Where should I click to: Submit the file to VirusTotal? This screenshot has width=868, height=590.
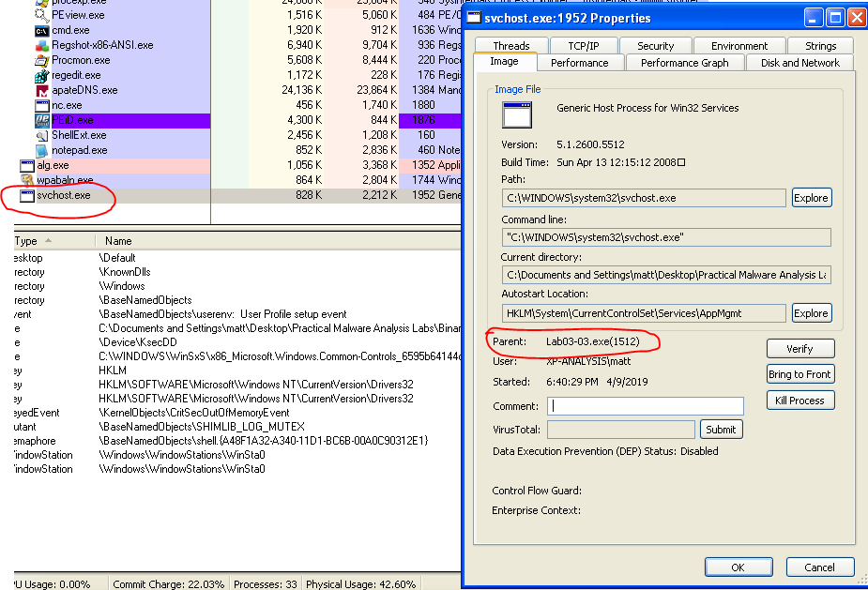[721, 430]
